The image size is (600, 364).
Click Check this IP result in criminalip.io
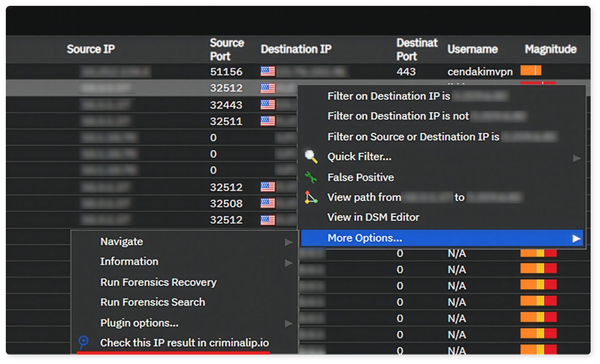[x=185, y=343]
